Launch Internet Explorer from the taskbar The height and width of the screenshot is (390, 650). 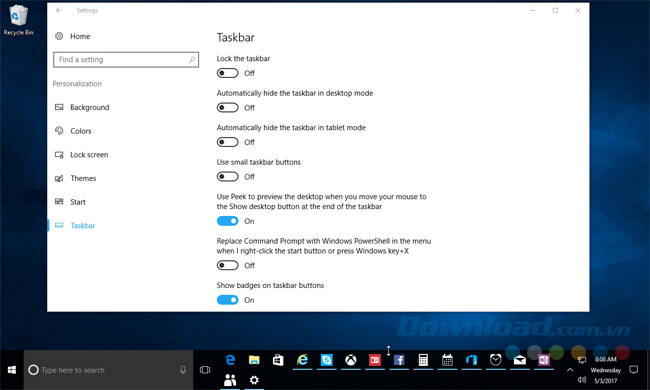click(302, 360)
